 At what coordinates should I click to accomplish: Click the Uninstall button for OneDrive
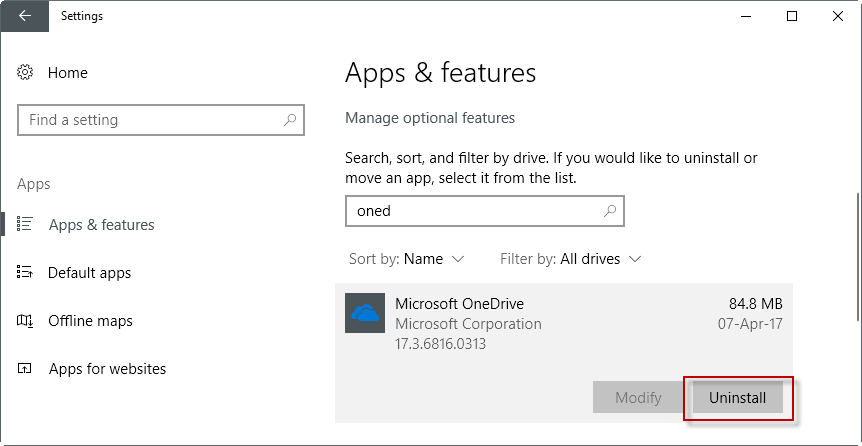point(737,397)
